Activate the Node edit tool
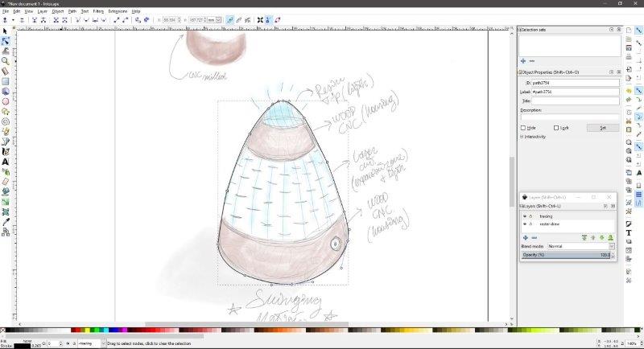 coord(6,41)
